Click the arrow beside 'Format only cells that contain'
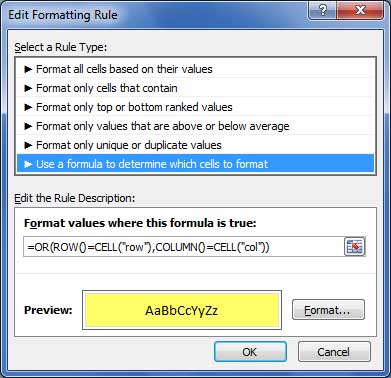This screenshot has width=391, height=378. (x=28, y=88)
